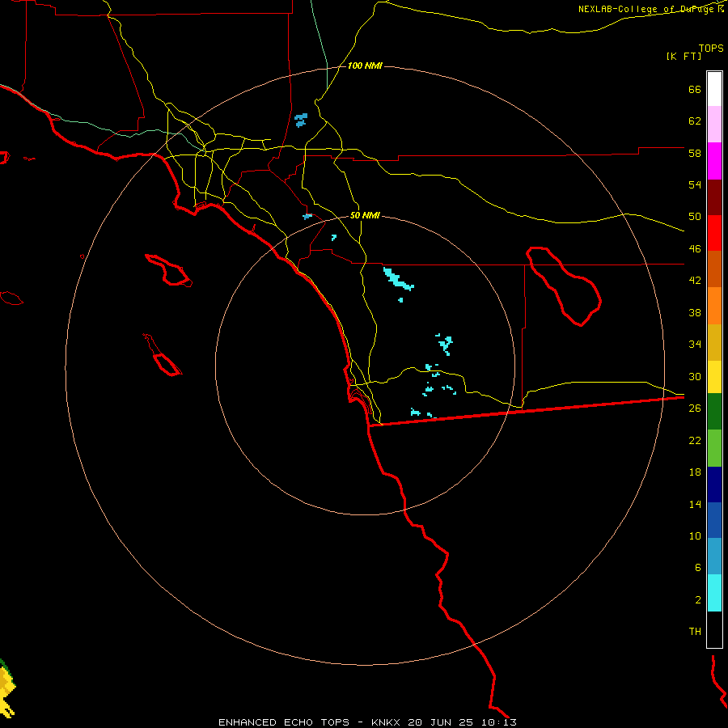Click the yellow echo in the map corner
The width and height of the screenshot is (728, 728).
(x=6, y=689)
